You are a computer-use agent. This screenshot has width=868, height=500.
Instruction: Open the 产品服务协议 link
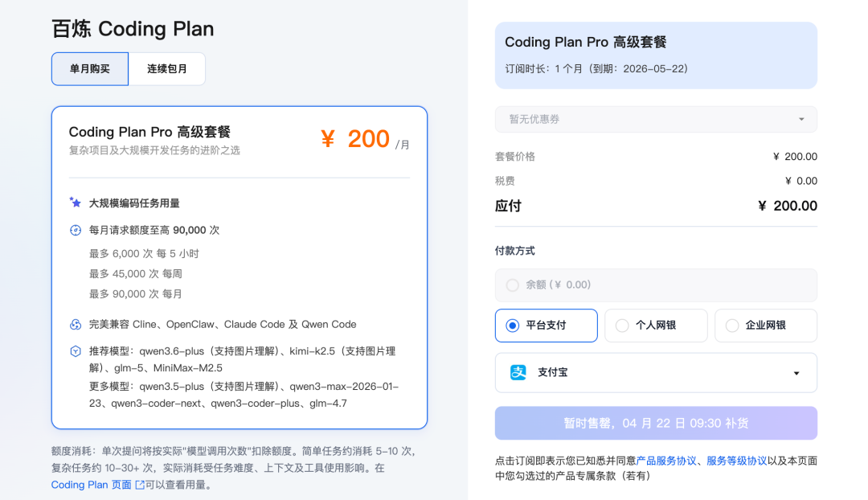click(666, 461)
